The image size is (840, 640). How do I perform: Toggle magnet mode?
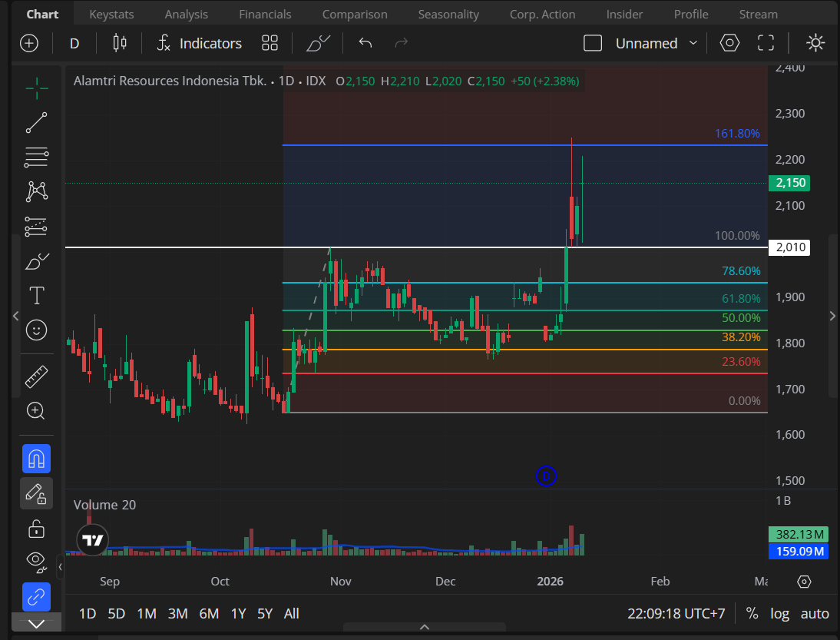(x=36, y=459)
